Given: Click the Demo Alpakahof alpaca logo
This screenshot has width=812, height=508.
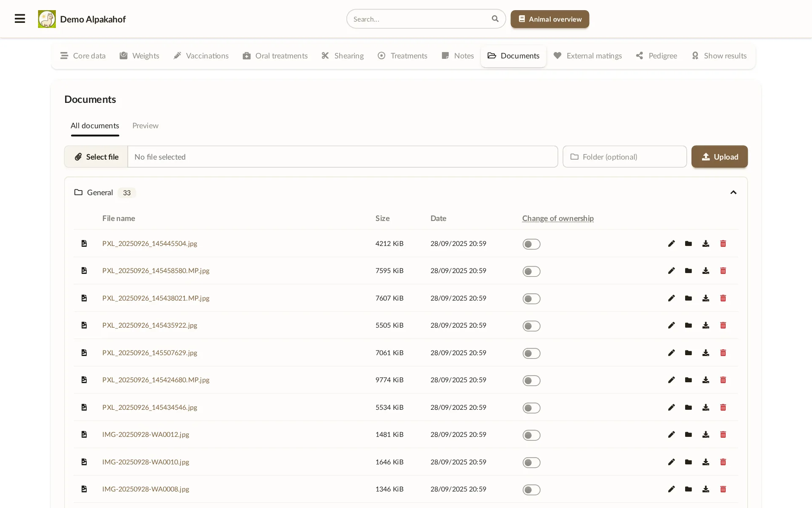Looking at the screenshot, I should pos(47,19).
